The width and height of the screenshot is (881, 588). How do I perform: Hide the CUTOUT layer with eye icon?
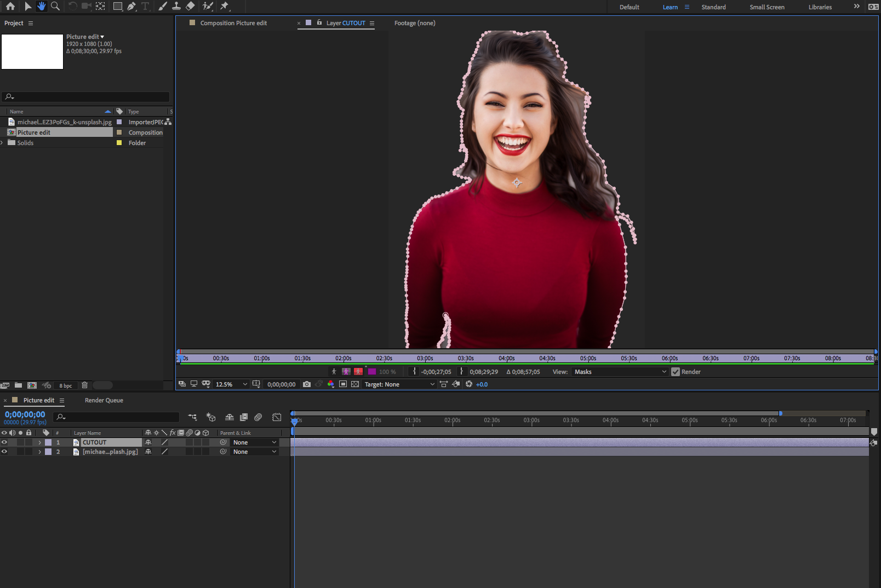tap(4, 442)
